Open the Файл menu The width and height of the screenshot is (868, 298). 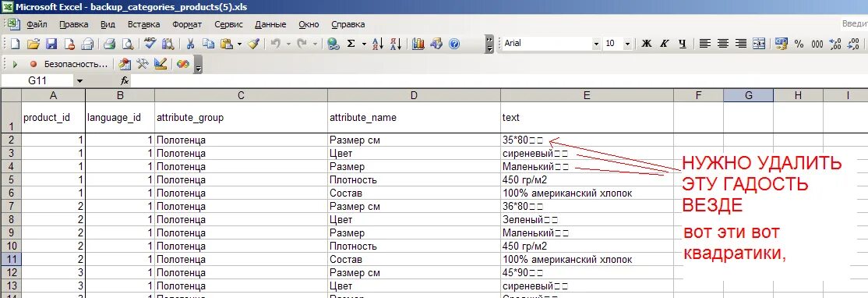click(37, 24)
